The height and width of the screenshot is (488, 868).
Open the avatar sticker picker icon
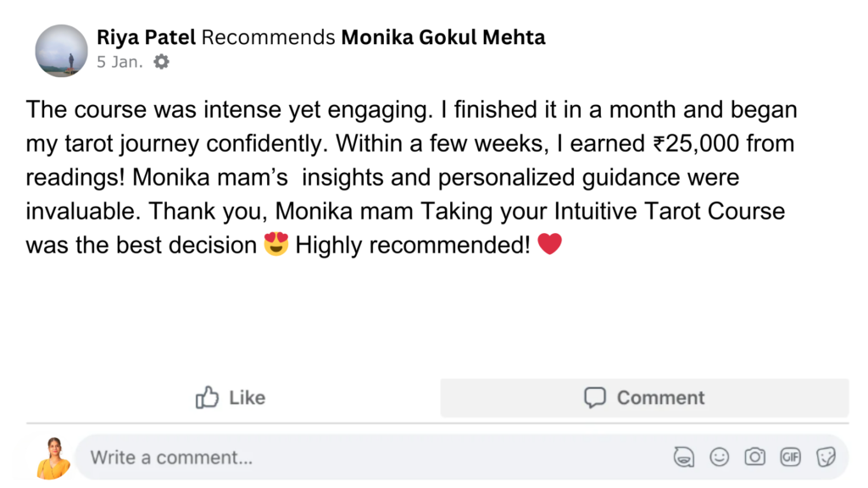tap(683, 457)
